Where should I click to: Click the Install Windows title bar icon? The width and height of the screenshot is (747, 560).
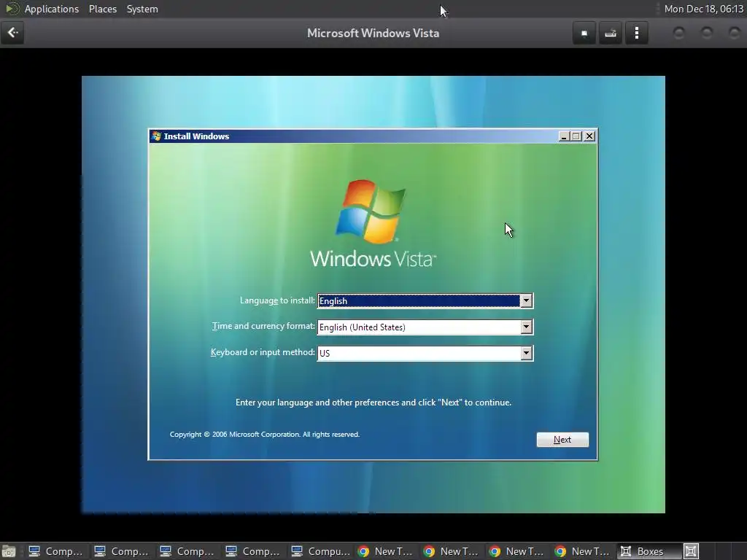tap(156, 136)
